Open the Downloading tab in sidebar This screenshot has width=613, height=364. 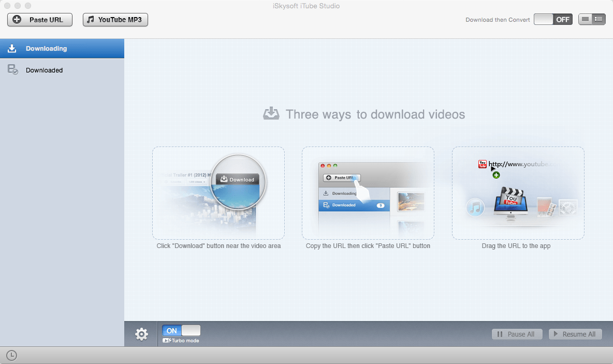[x=62, y=49]
